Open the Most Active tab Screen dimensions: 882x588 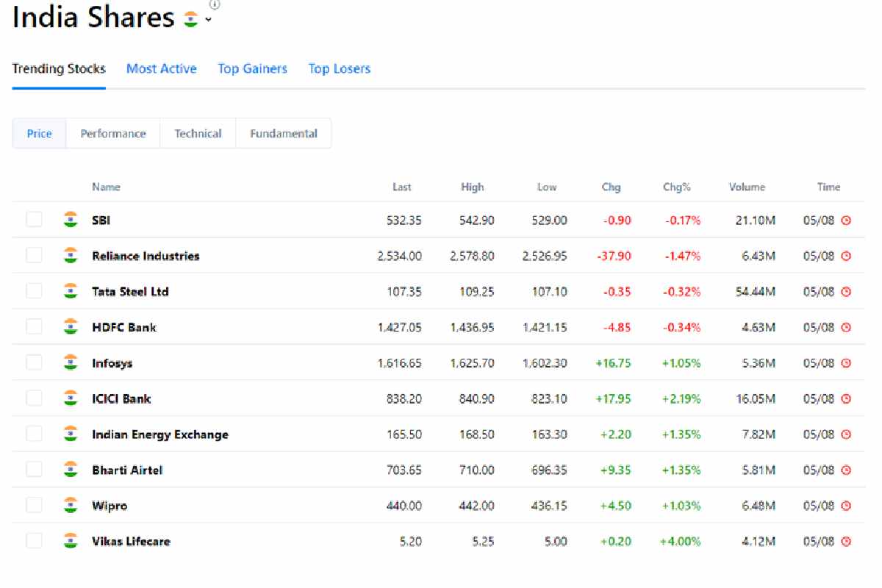(x=162, y=68)
